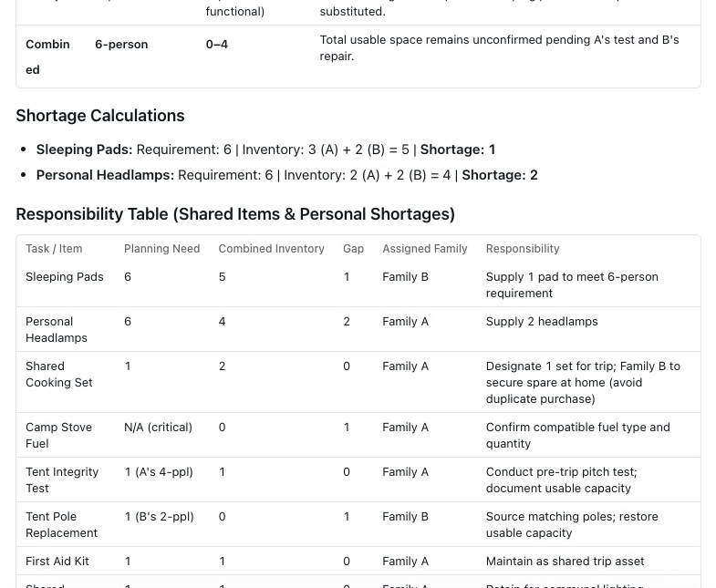Click 'Conduct pre-trip pitch test' cell

(x=561, y=480)
